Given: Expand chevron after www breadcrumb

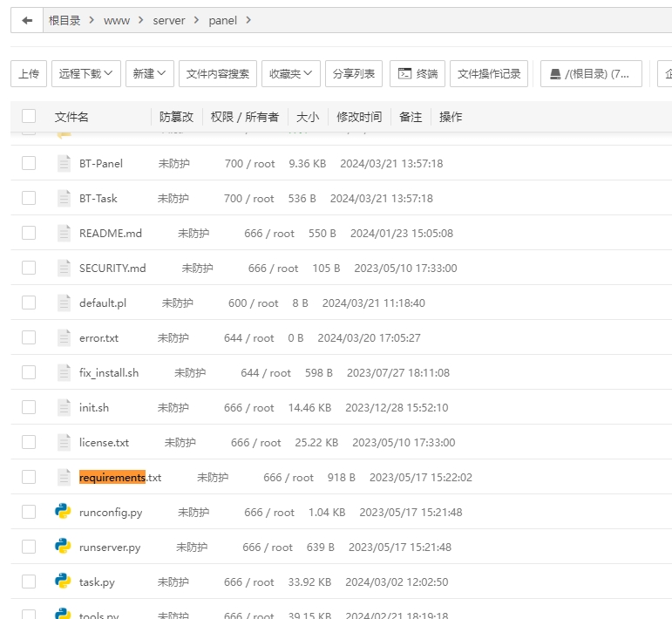Looking at the screenshot, I should click(x=141, y=20).
